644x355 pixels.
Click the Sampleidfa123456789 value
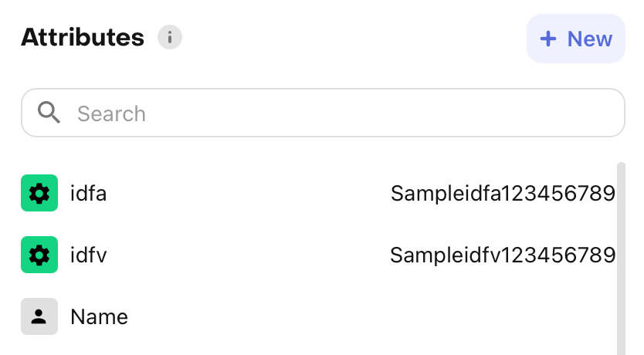(x=503, y=193)
